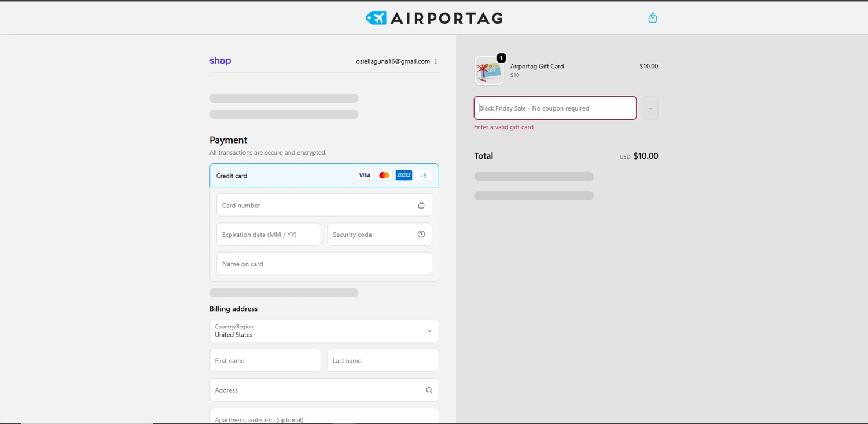Show the +5 additional card types
Screen dimensions: 868x424
(424, 176)
